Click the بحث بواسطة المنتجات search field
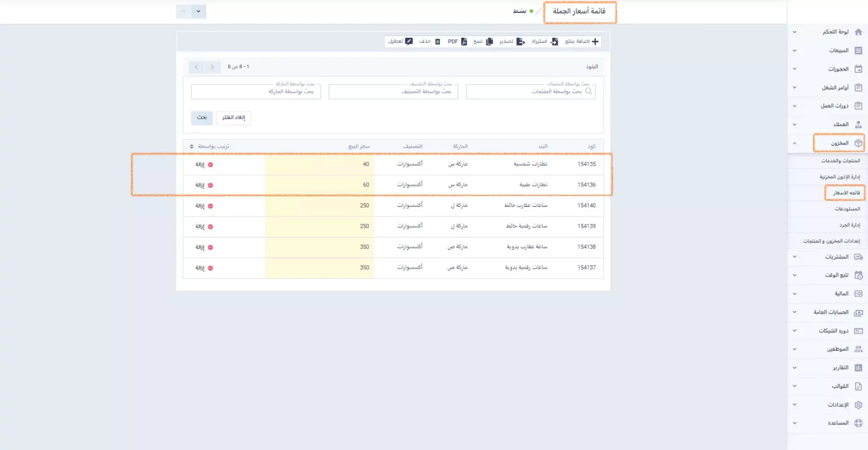Screen dimensions: 868x450 pos(531,92)
